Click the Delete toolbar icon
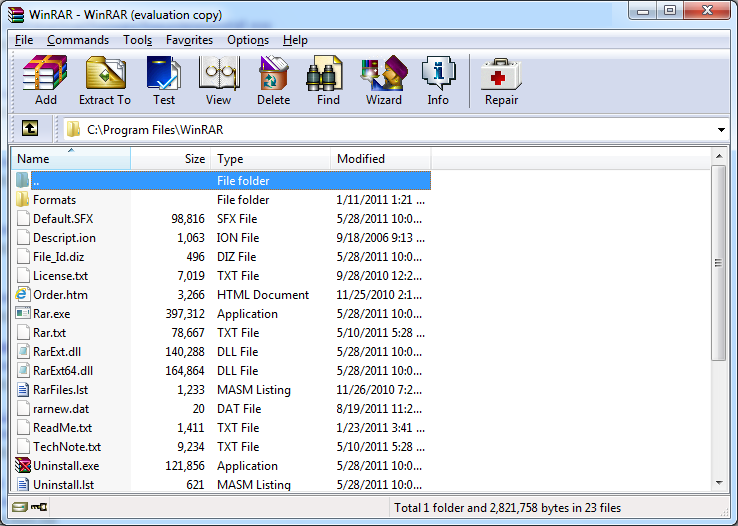The image size is (738, 526). click(273, 73)
